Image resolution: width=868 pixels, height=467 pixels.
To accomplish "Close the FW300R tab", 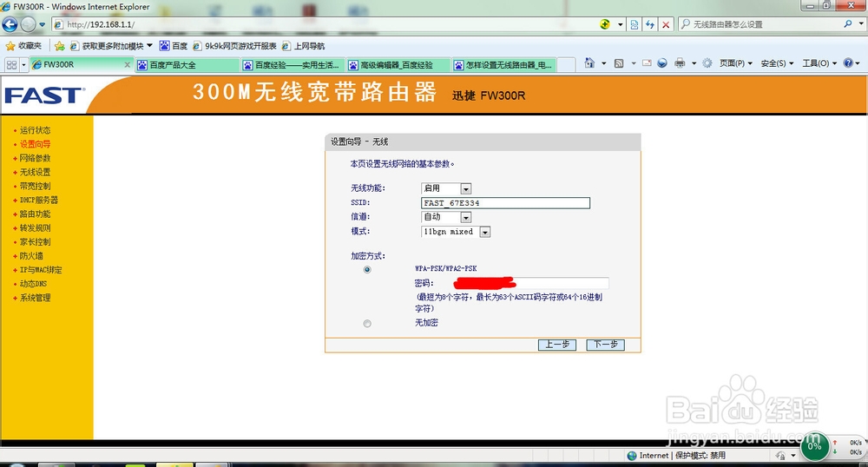I will [127, 65].
